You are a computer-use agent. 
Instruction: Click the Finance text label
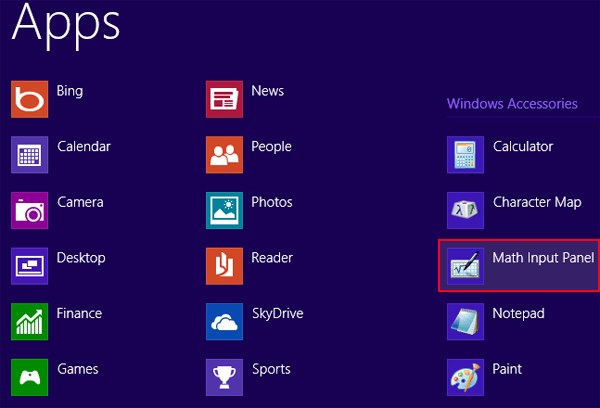[x=79, y=313]
